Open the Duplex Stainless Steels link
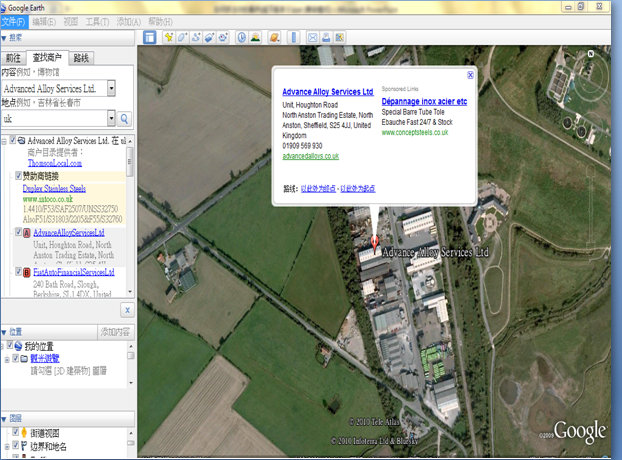 click(x=54, y=188)
